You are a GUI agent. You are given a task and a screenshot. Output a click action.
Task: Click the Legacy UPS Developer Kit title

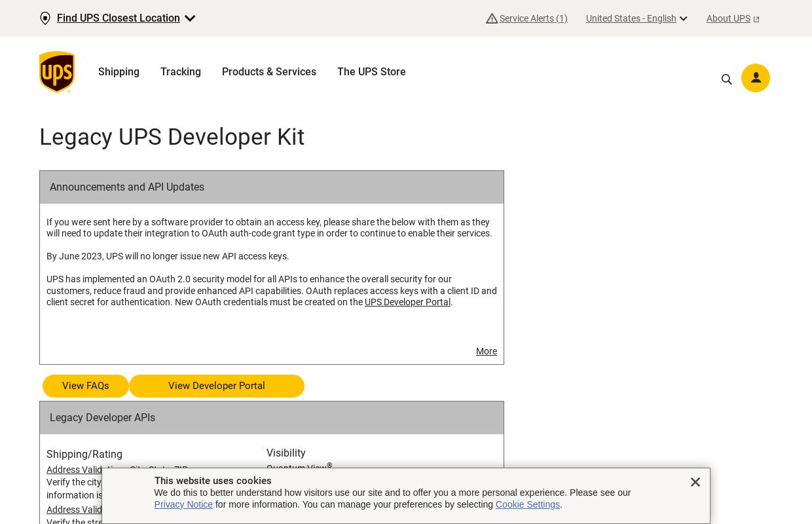(172, 137)
